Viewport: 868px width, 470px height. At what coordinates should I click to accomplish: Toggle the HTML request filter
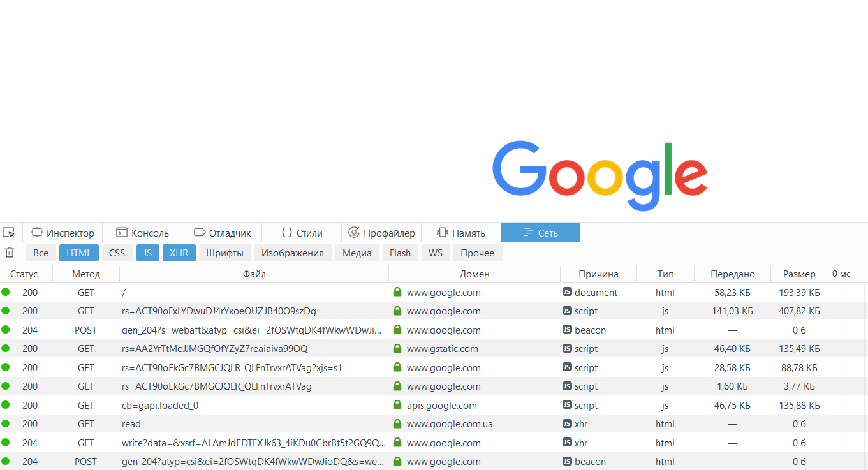coord(79,253)
